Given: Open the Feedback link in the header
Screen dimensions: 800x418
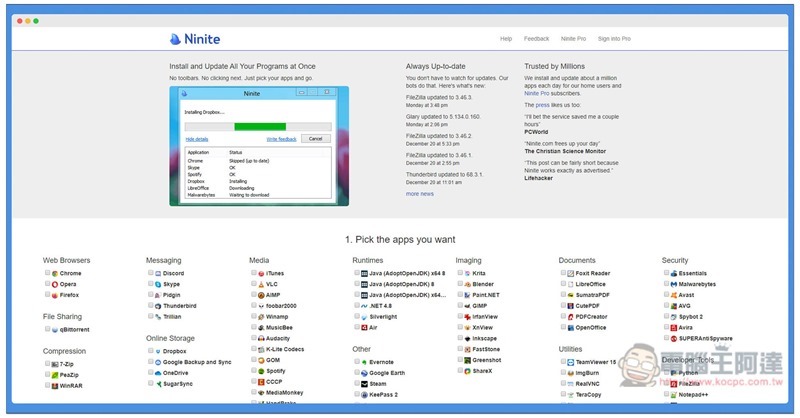Looking at the screenshot, I should pyautogui.click(x=536, y=39).
